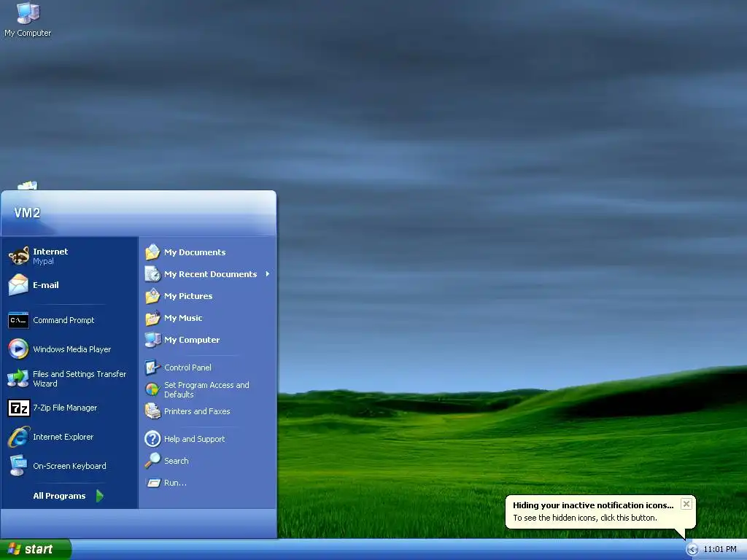This screenshot has height=560, width=747.
Task: Click Set Program Access and Defaults icon
Action: [152, 389]
